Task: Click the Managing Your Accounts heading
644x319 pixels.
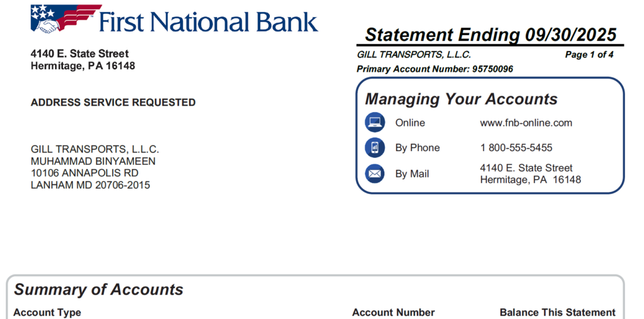Action: (x=461, y=99)
